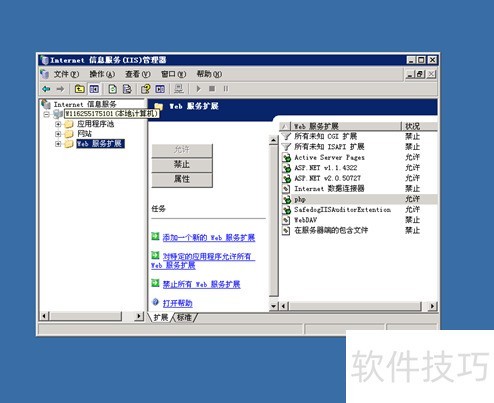
Task: Open the 打开帮助 link
Action: pos(177,303)
